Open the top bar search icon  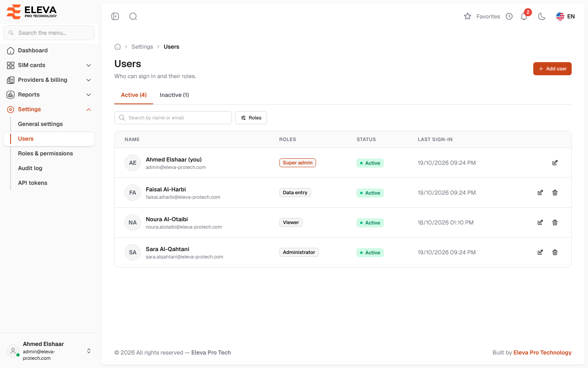133,16
